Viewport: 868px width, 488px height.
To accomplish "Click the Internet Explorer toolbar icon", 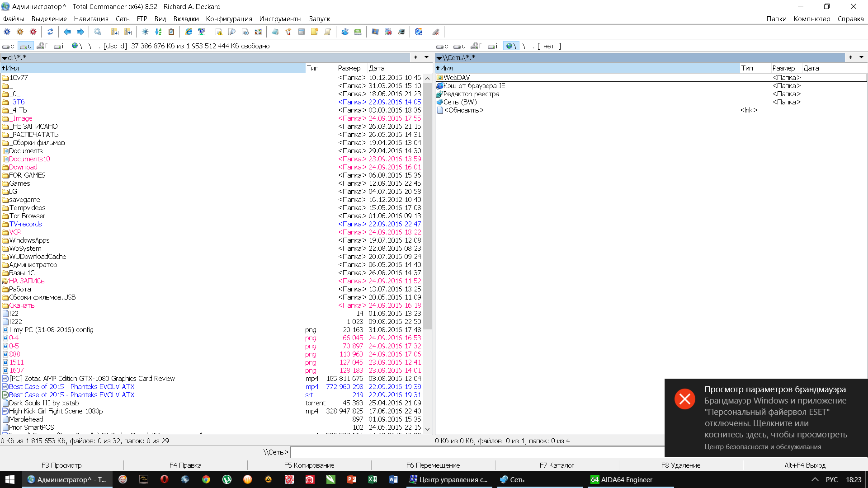I will (x=189, y=32).
